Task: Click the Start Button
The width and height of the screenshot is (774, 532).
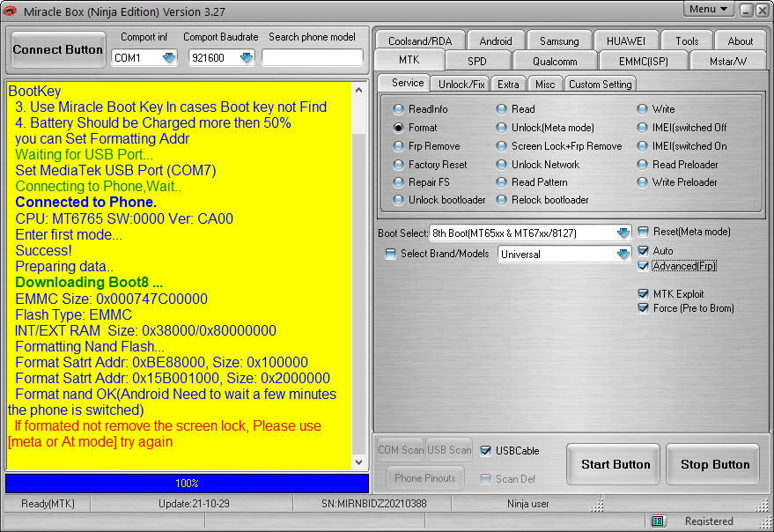Action: coord(614,464)
